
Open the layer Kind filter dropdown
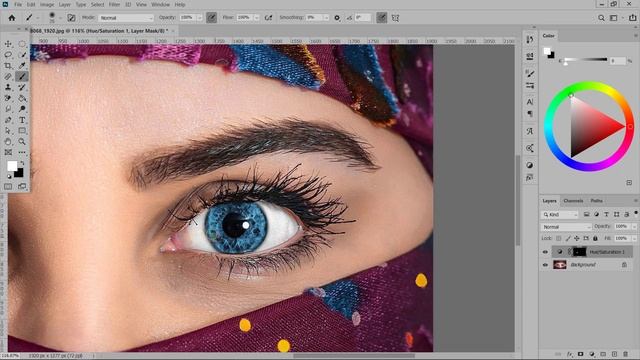coord(560,214)
